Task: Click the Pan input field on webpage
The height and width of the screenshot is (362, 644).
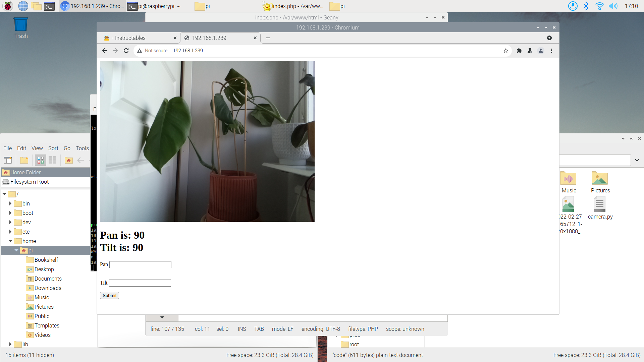Action: tap(141, 264)
